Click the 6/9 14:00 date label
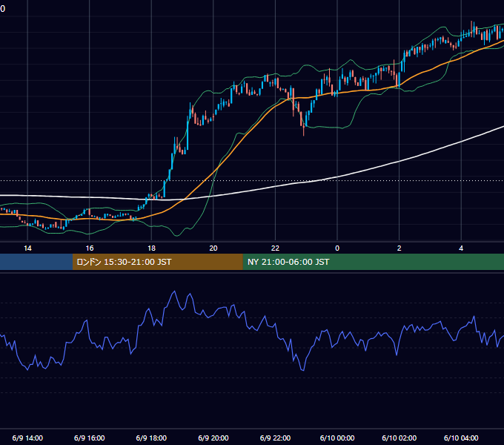 click(27, 438)
